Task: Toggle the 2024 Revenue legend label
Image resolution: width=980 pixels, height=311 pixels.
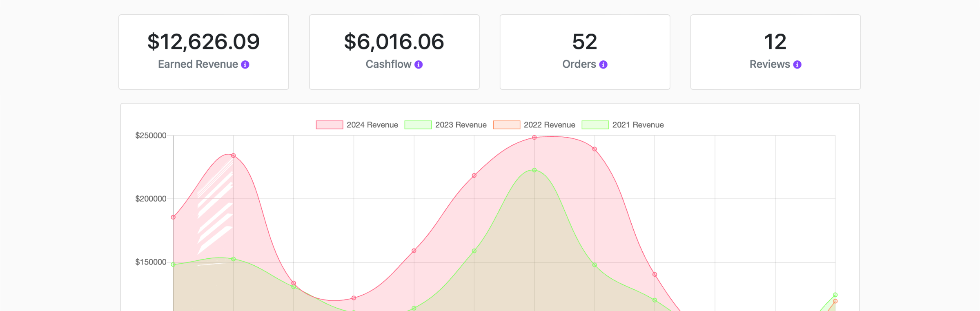Action: click(372, 125)
